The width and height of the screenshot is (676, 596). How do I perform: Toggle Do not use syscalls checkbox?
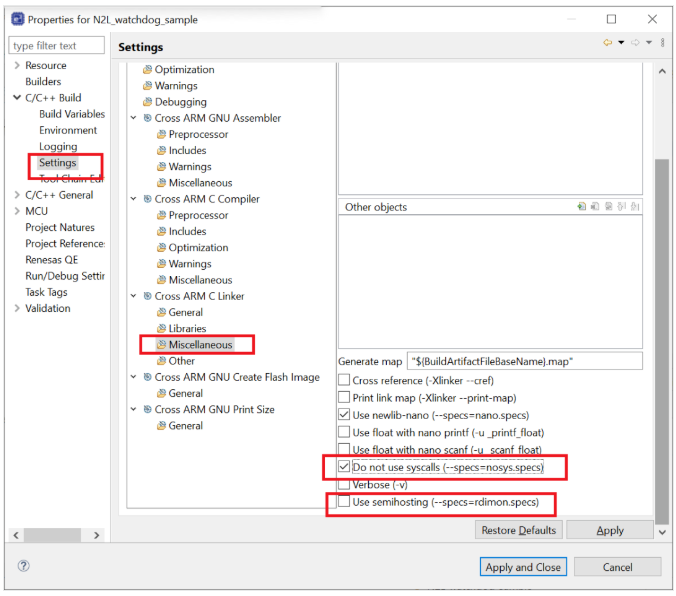[344, 467]
